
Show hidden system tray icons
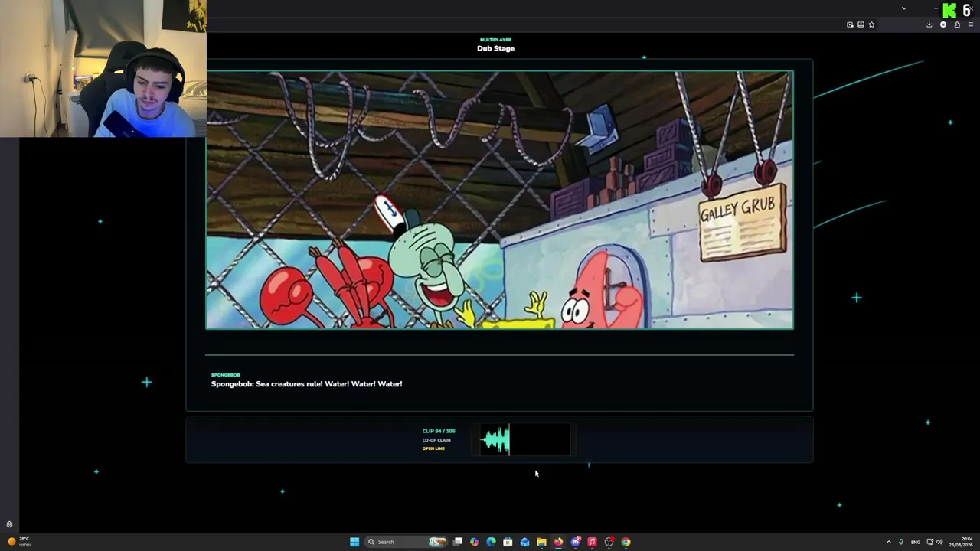point(889,542)
